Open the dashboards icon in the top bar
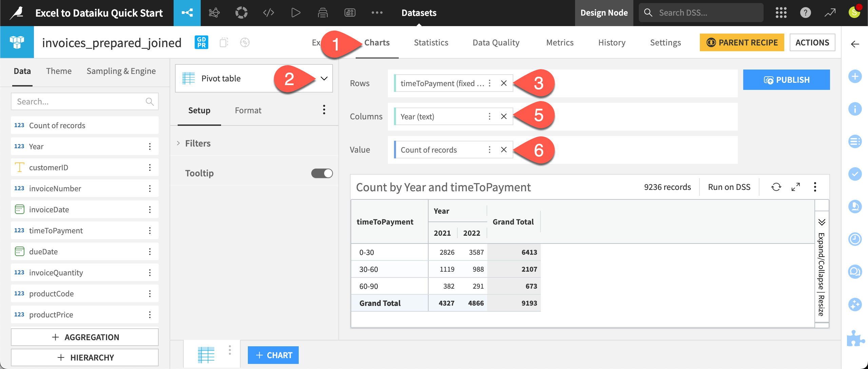This screenshot has height=369, width=868. (350, 13)
